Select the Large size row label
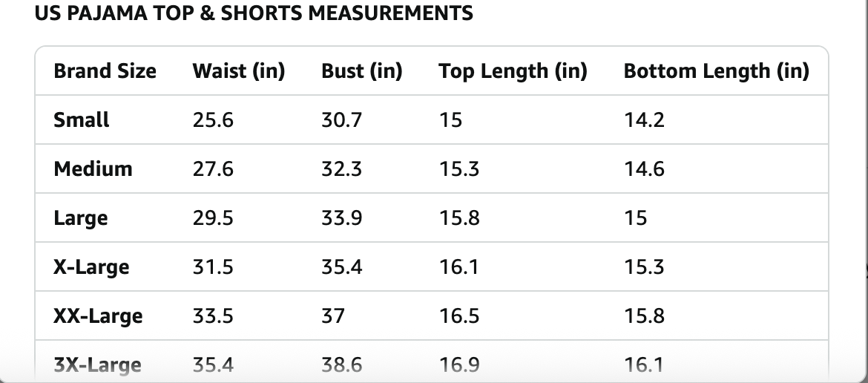Screen dimensions: 868x383 80,218
